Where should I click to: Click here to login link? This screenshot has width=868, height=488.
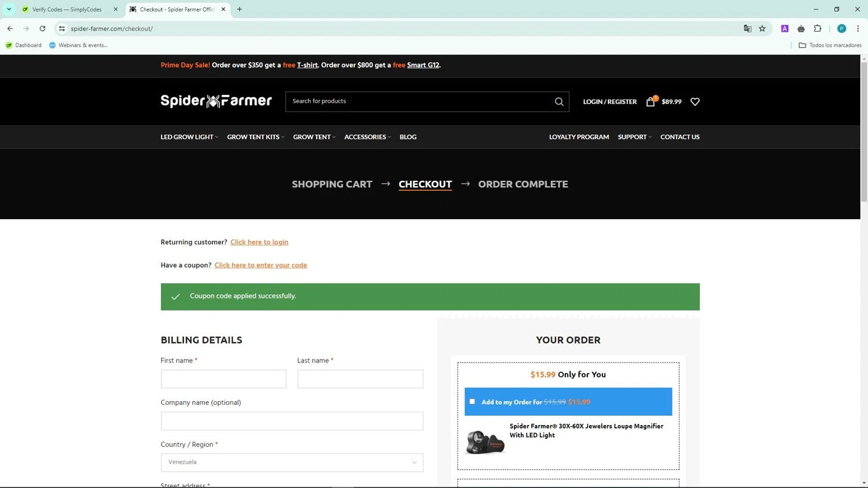coord(259,242)
